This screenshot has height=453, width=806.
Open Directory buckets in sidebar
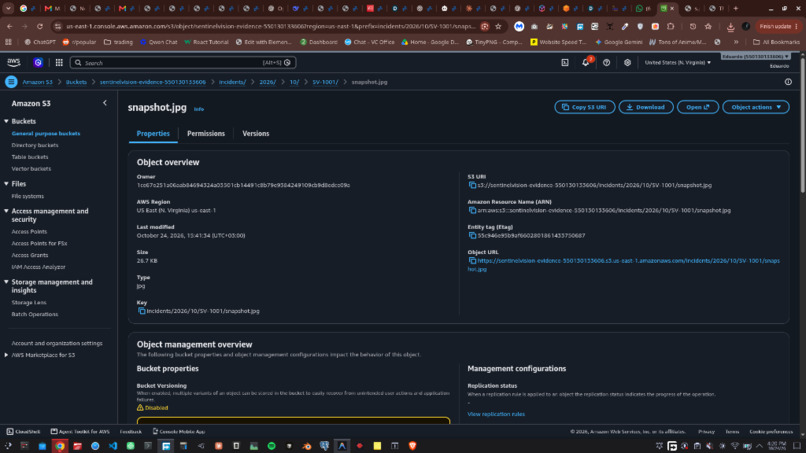pos(35,145)
